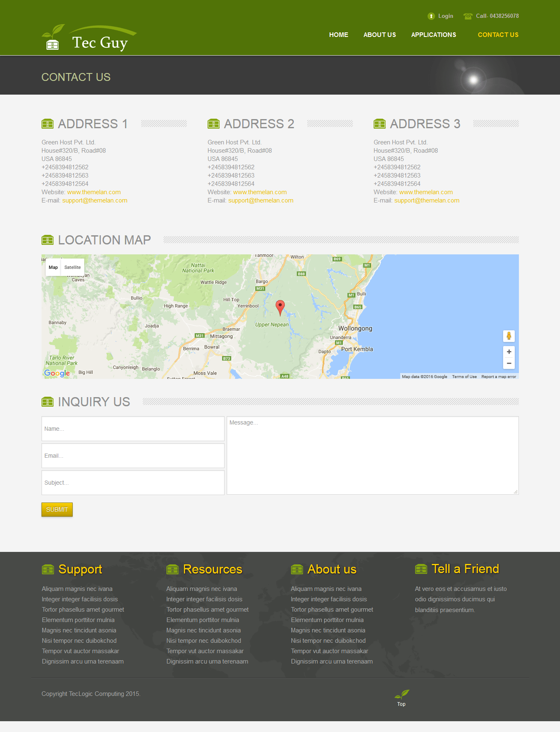
Task: Open map Terms of Use link
Action: point(465,377)
